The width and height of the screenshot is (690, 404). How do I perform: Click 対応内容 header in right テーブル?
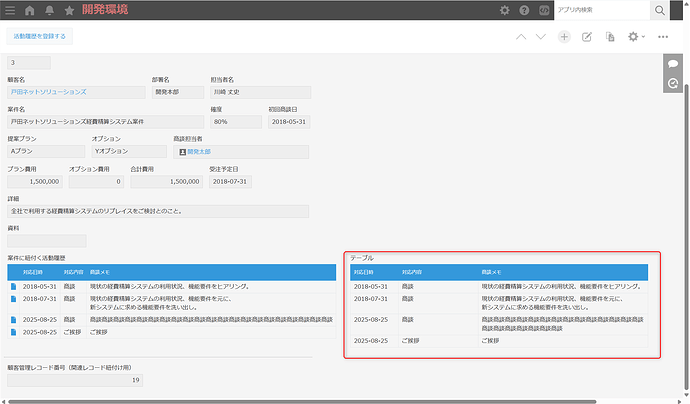pos(411,272)
